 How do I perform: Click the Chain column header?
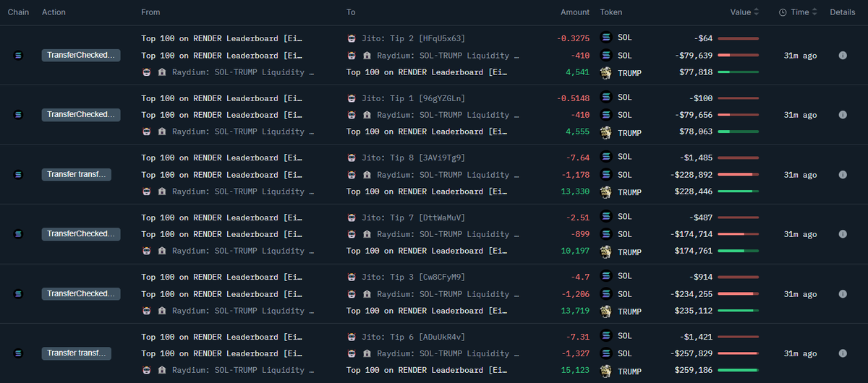tap(18, 12)
